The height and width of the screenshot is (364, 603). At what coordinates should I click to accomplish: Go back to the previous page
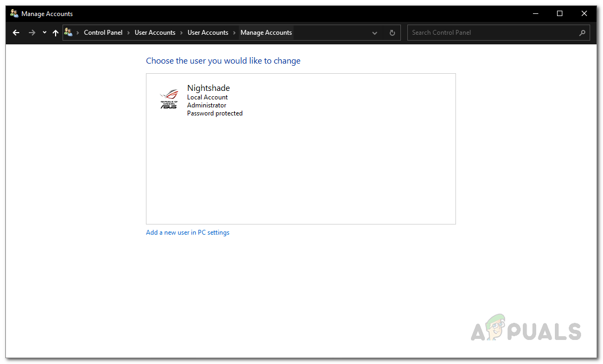(x=16, y=33)
